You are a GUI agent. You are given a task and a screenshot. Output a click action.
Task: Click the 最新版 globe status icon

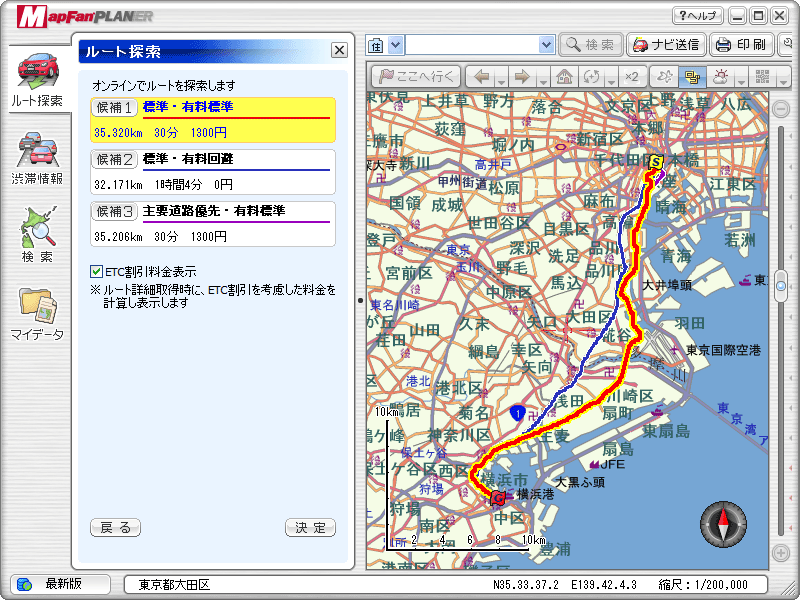[x=24, y=584]
